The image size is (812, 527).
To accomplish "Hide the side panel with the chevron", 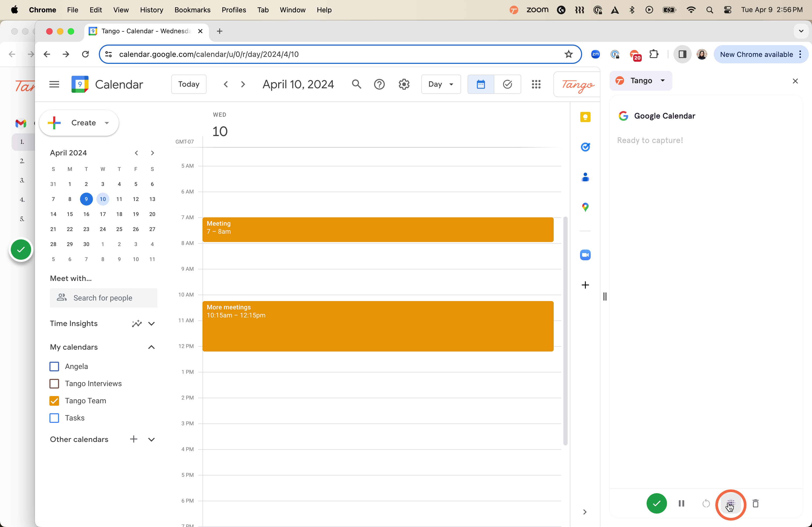I will (x=585, y=512).
